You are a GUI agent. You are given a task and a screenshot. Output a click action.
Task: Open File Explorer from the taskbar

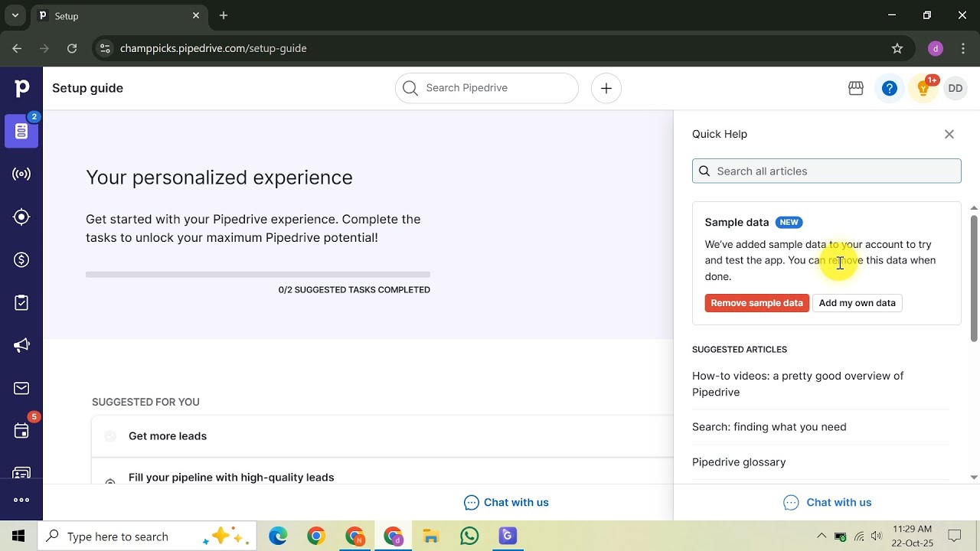[x=431, y=536]
